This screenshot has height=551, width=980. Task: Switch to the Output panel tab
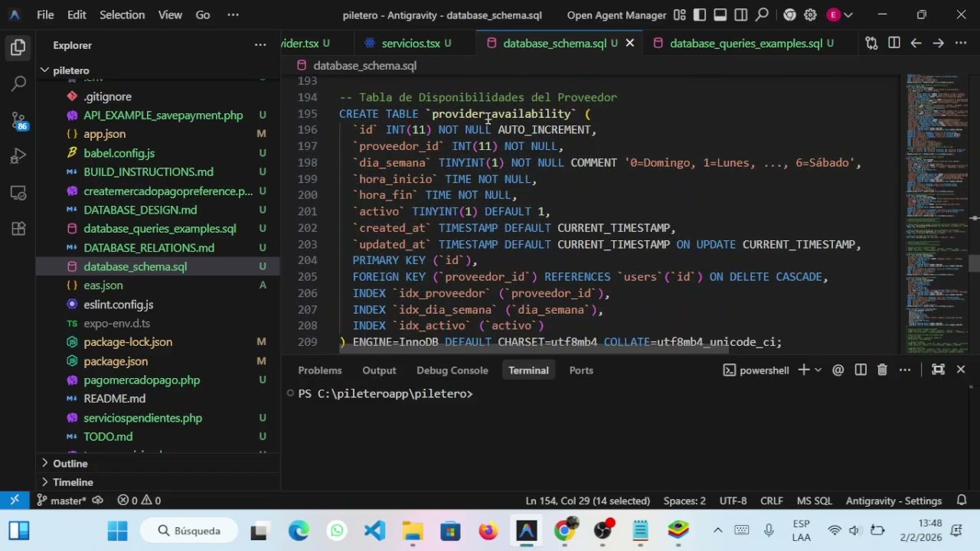point(379,370)
